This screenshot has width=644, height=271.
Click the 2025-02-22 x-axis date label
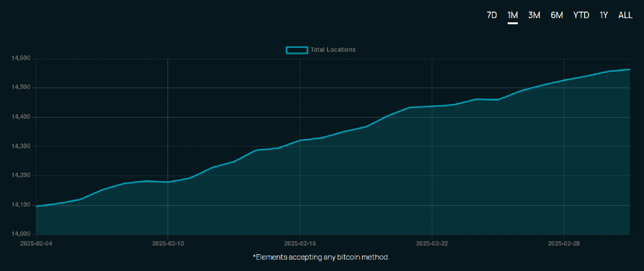pyautogui.click(x=432, y=243)
